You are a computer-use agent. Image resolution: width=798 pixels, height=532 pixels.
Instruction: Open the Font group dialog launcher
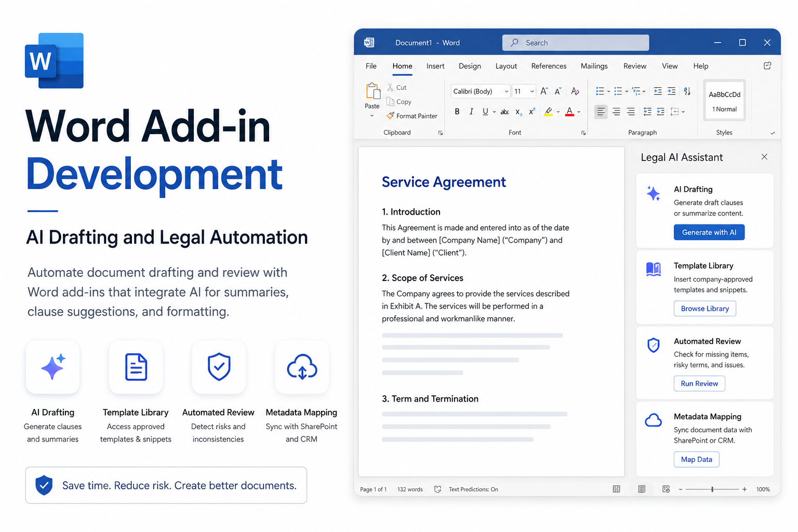583,133
